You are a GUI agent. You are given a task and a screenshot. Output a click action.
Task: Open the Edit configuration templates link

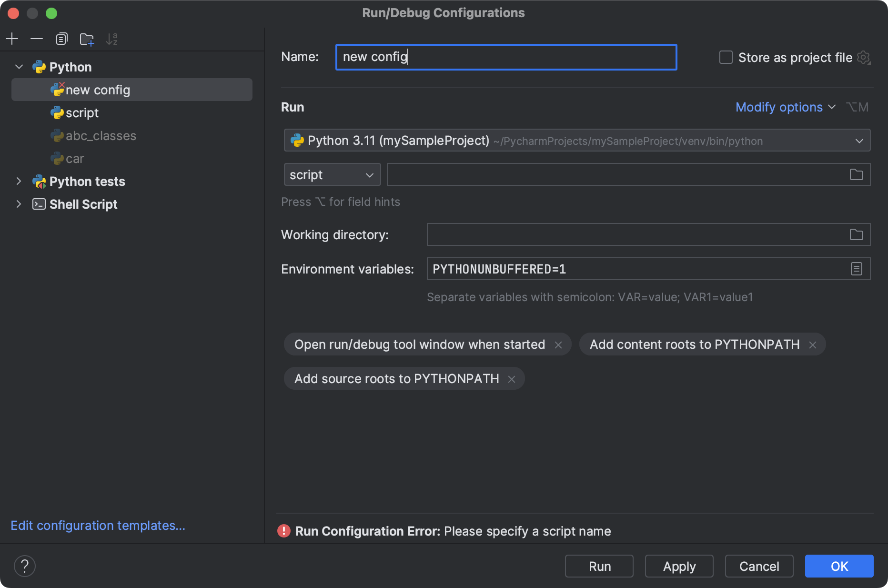point(98,525)
